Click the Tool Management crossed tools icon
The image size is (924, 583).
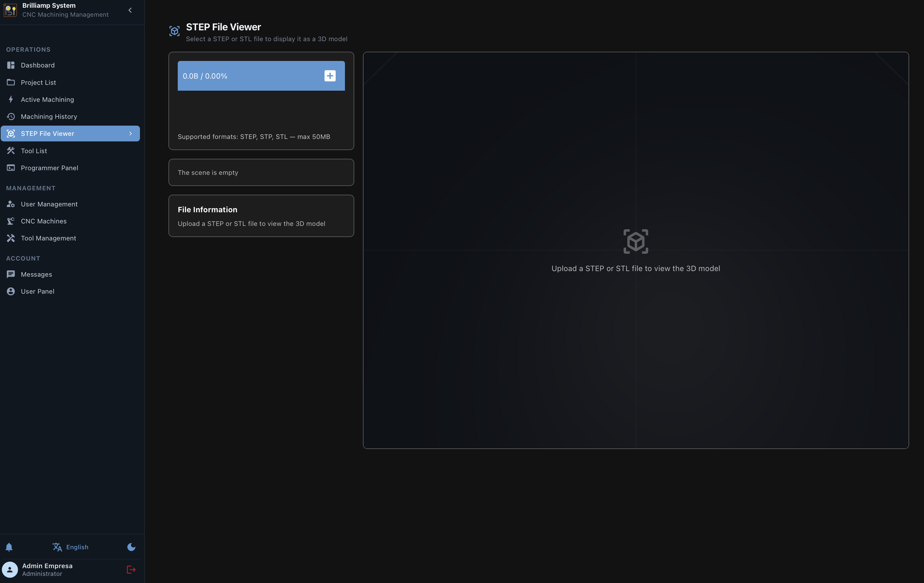(x=11, y=238)
